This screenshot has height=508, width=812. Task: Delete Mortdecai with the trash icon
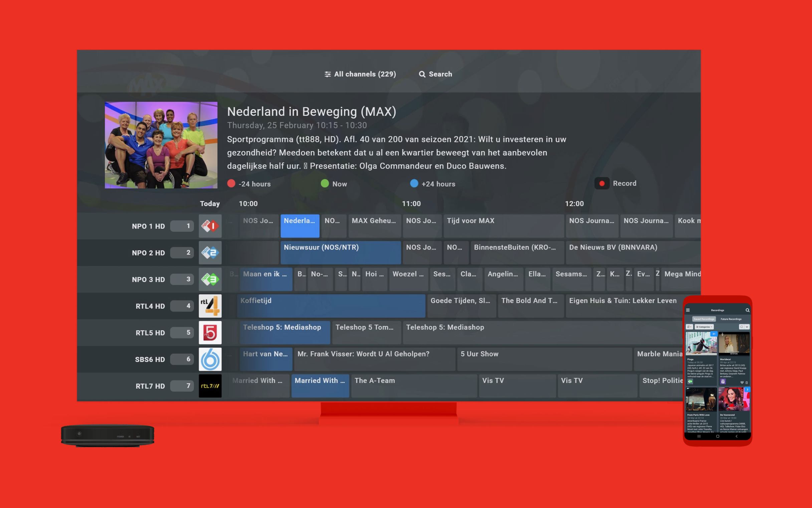[747, 382]
